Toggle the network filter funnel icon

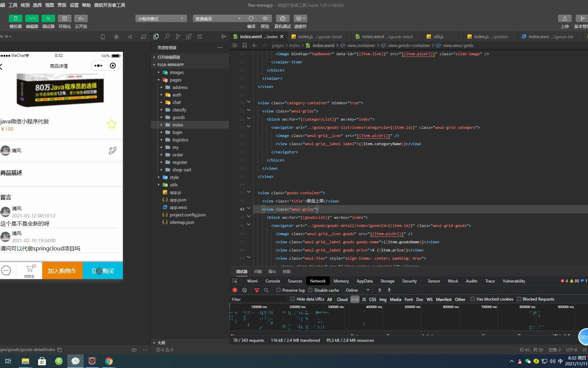[x=257, y=290]
